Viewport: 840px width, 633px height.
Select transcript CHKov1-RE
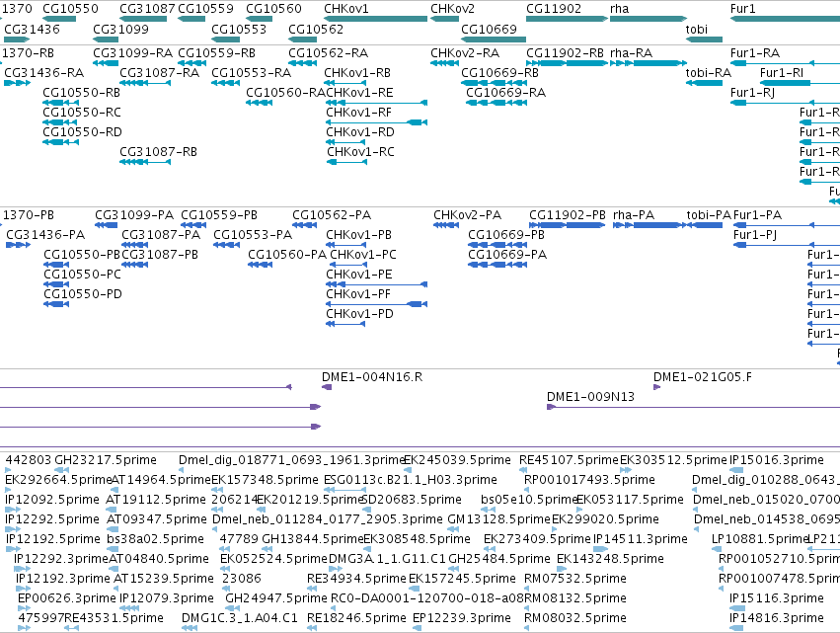(359, 92)
